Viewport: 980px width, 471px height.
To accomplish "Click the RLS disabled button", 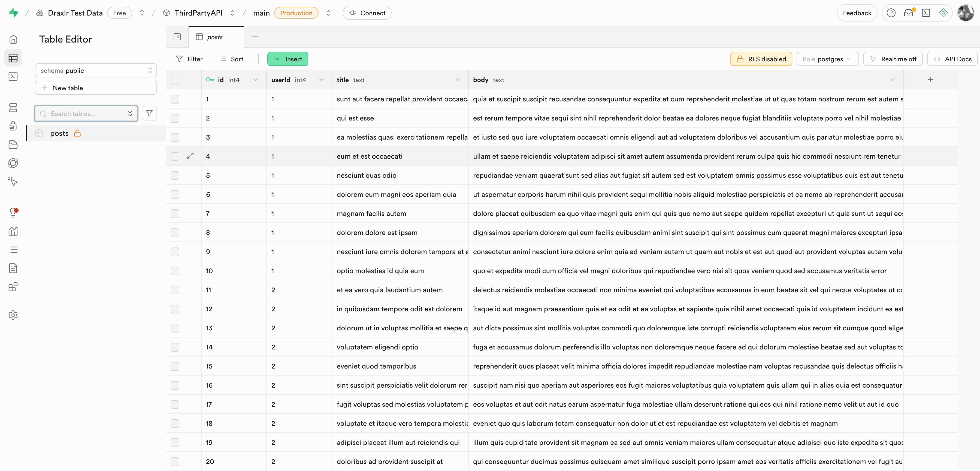I will pos(761,59).
